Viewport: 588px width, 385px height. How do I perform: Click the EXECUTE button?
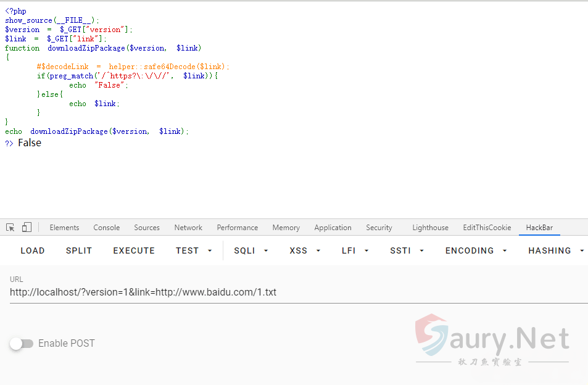[134, 250]
